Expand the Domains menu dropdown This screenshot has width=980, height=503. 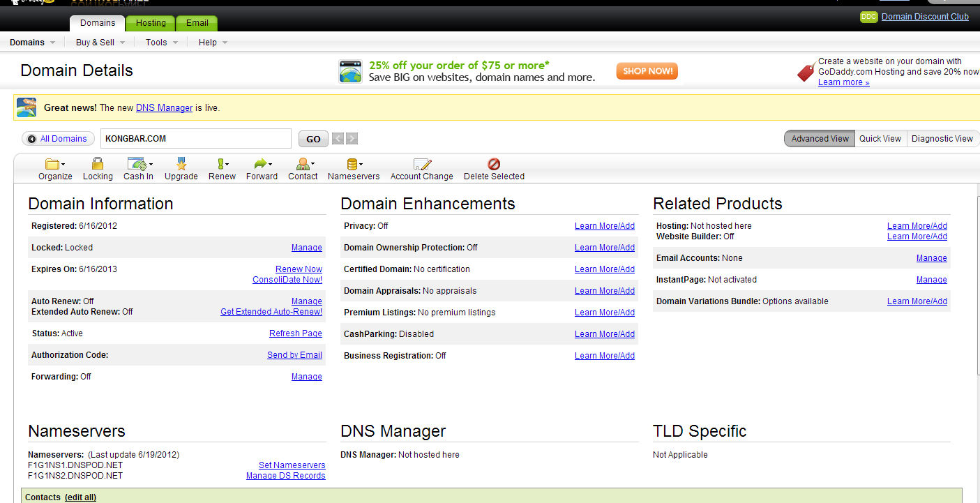(x=32, y=43)
